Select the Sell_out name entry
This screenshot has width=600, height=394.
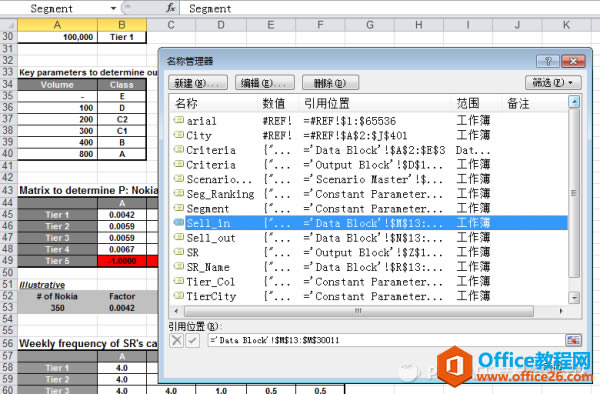point(369,238)
